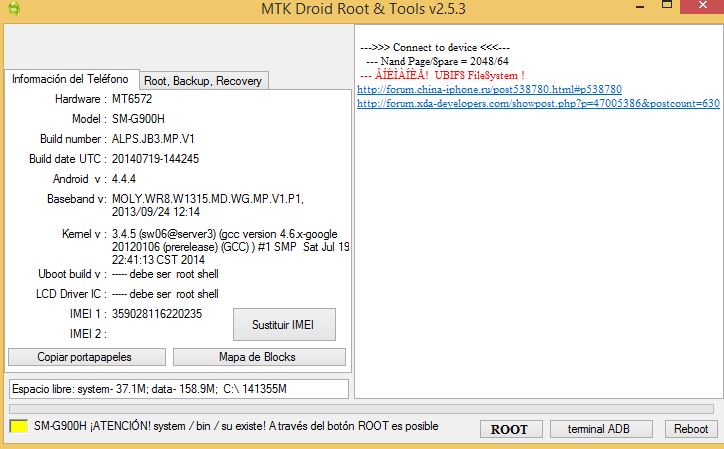
Task: Open the forum.china-iphone.ru link
Action: 489,90
